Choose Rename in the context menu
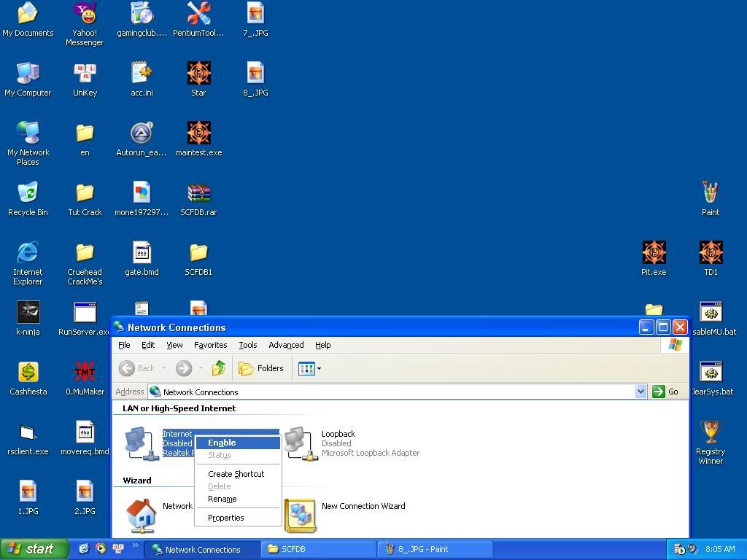Image resolution: width=747 pixels, height=560 pixels. [239, 499]
